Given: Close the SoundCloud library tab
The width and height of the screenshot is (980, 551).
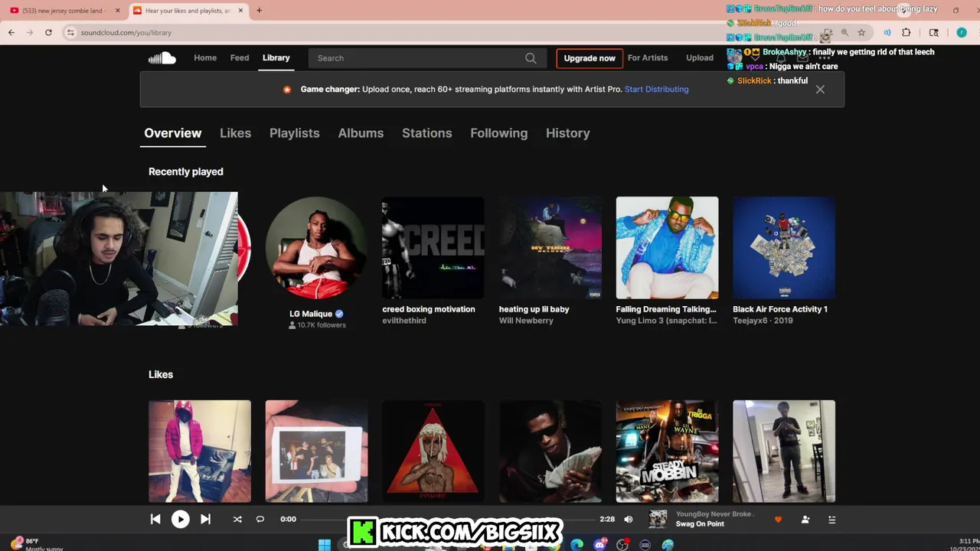Looking at the screenshot, I should pyautogui.click(x=240, y=11).
